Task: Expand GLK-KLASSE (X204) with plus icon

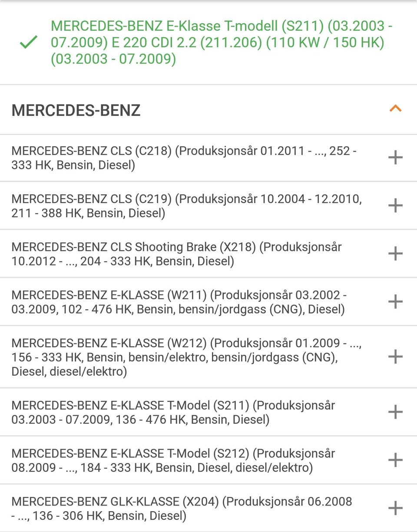Action: coord(395,508)
